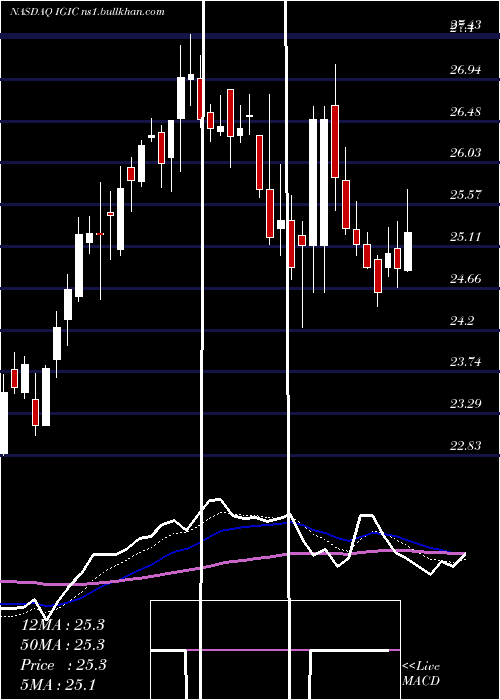Select the 26.94 price axis label
The width and height of the screenshot is (500, 700).
point(466,70)
